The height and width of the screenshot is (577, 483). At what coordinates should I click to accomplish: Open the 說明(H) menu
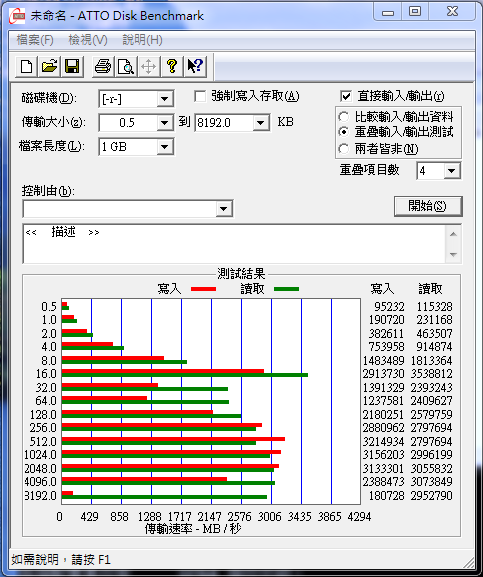[x=142, y=40]
